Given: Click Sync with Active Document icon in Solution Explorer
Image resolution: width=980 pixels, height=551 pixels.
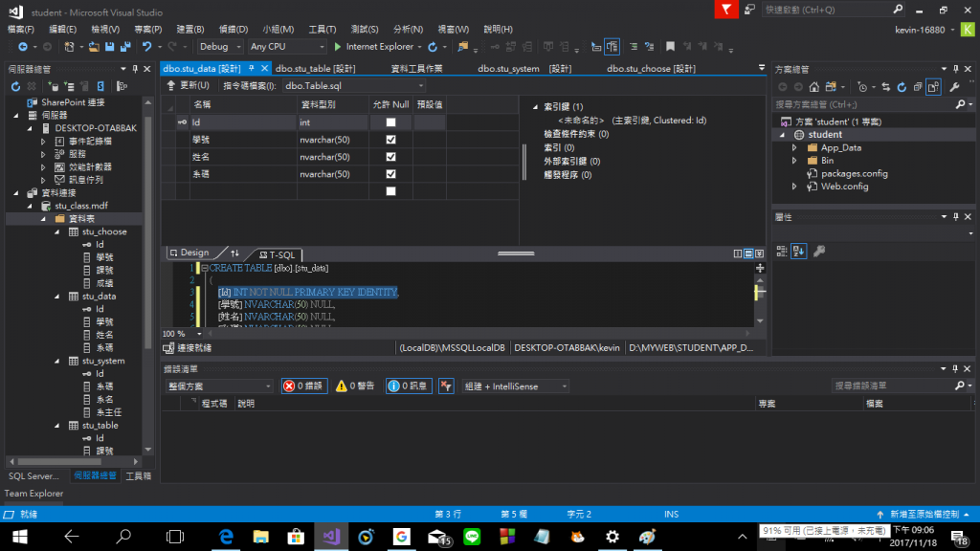Looking at the screenshot, I should [x=885, y=87].
